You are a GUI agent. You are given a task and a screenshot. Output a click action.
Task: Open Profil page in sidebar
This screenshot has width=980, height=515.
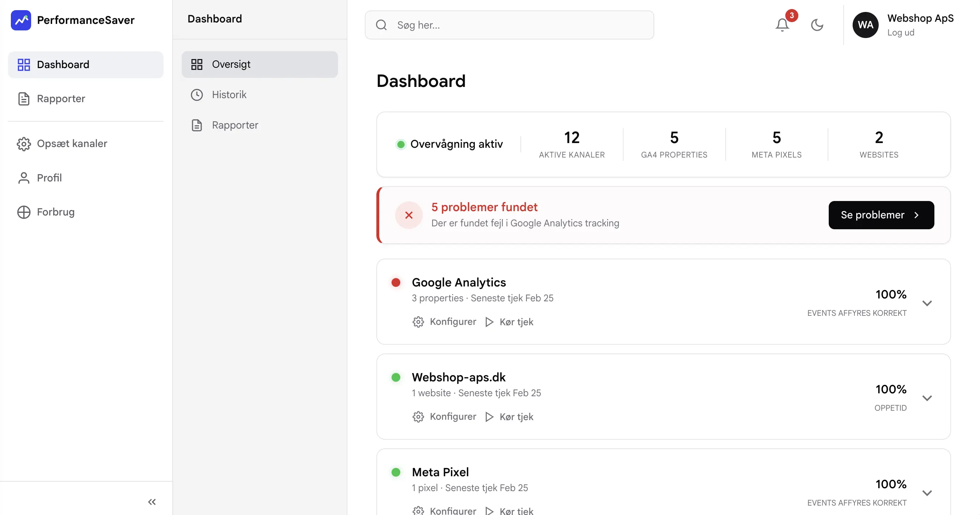[86, 178]
